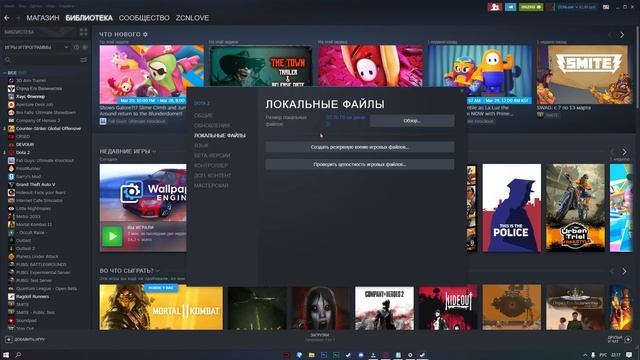
Task: Click the Soundpad icon in library list
Action: pyautogui.click(x=11, y=320)
